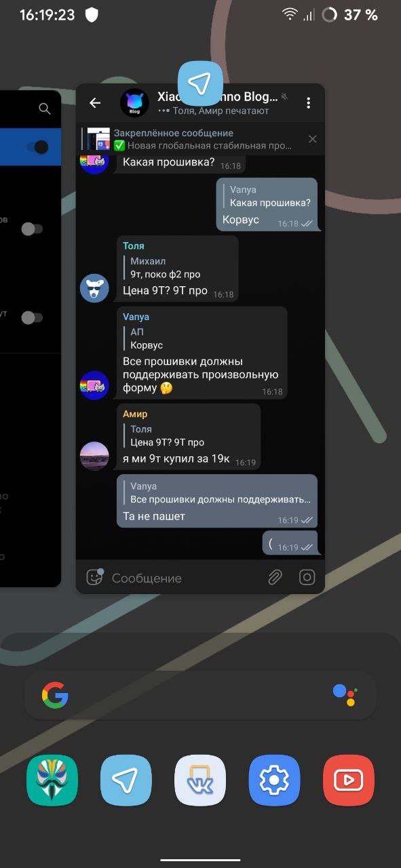Tap the Google Assistant icon in search bar

pos(345,695)
